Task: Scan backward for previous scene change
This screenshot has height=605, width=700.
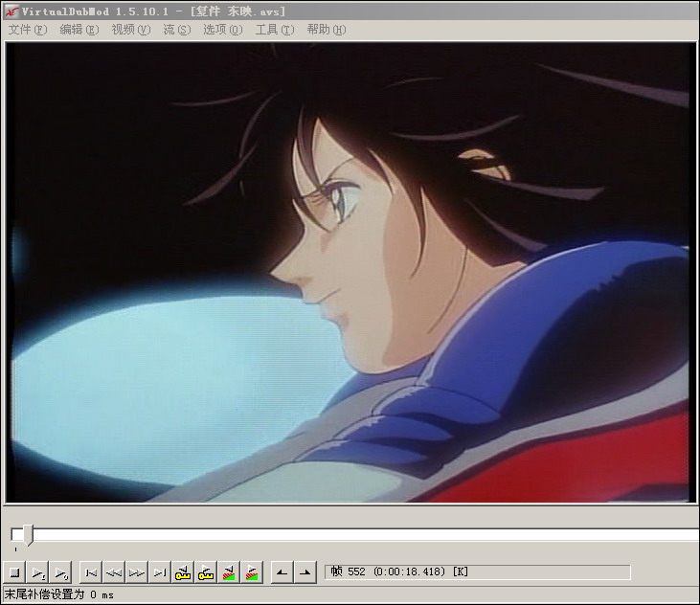Action: [229, 572]
